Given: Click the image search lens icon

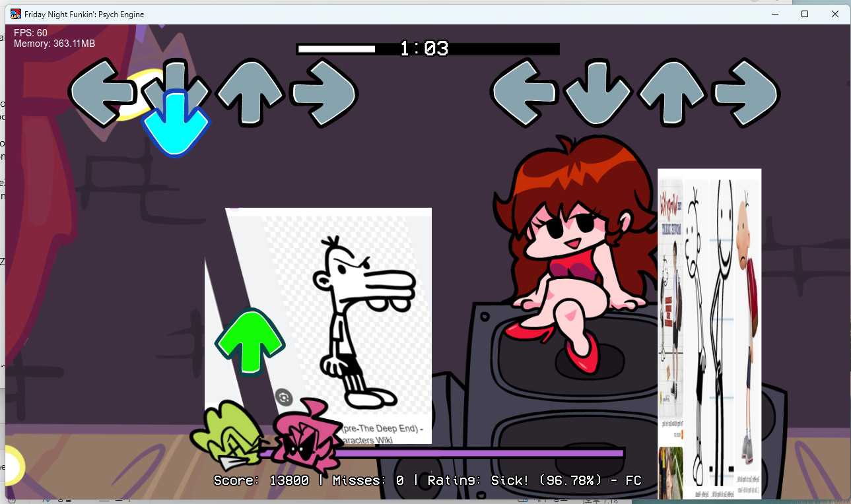Looking at the screenshot, I should [x=284, y=397].
